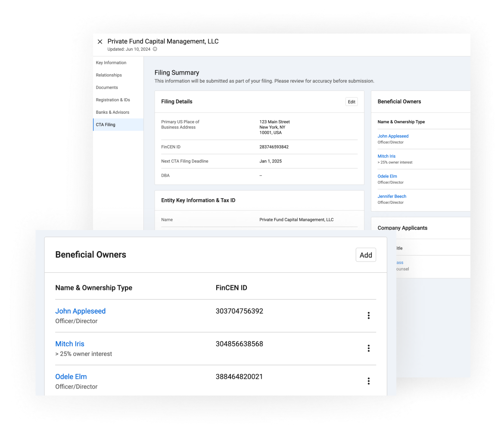This screenshot has height=430, width=504.
Task: Select Registration & IDs in the sidebar
Action: click(113, 100)
